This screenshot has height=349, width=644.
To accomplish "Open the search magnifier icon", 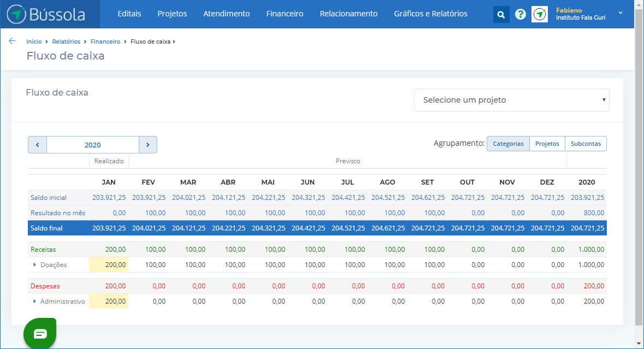I will pos(501,14).
